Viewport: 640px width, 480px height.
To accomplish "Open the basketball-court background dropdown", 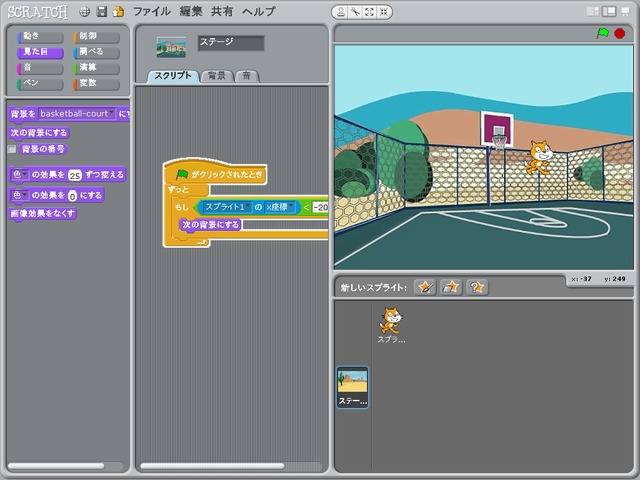I will click(x=77, y=114).
